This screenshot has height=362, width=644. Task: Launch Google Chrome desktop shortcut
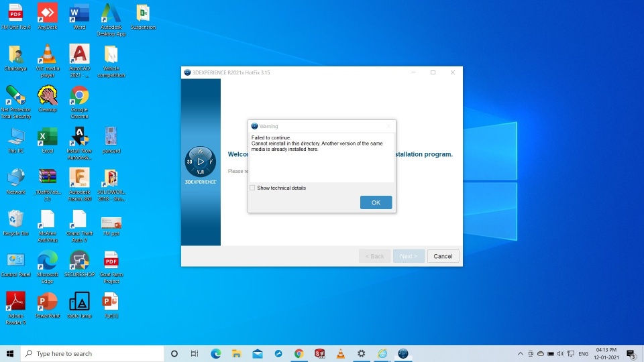click(79, 102)
